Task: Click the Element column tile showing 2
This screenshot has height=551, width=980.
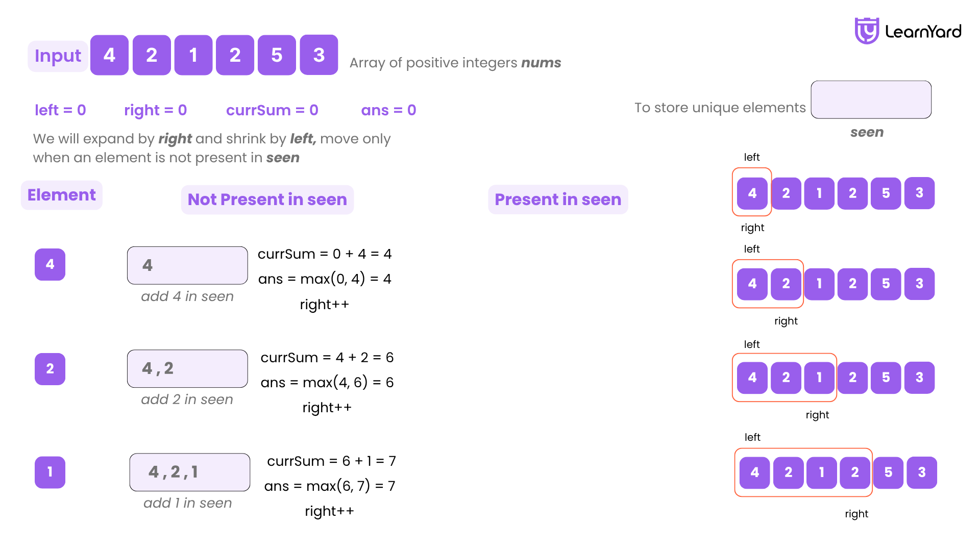Action: (50, 369)
